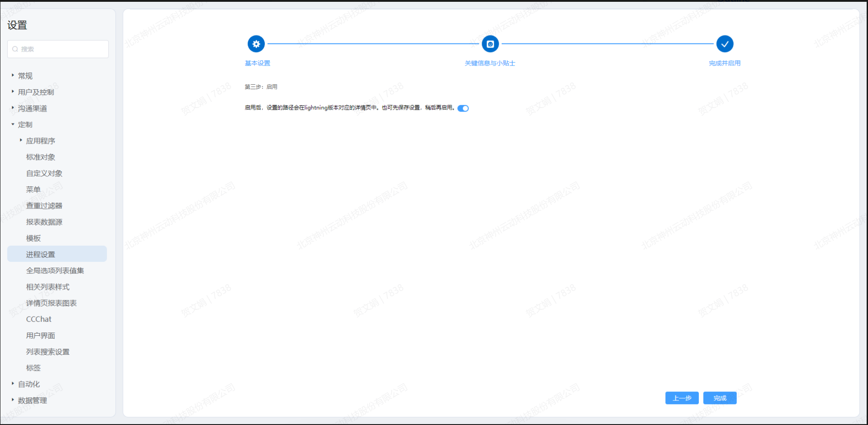The height and width of the screenshot is (425, 868).
Task: Expand the 常规 section
Action: point(13,75)
